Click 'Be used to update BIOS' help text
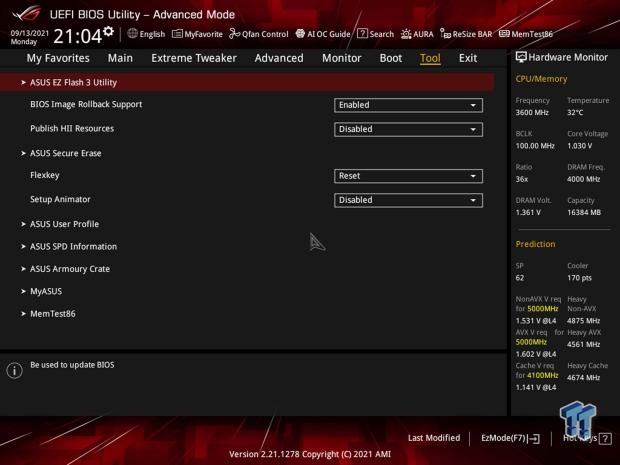 [72, 365]
